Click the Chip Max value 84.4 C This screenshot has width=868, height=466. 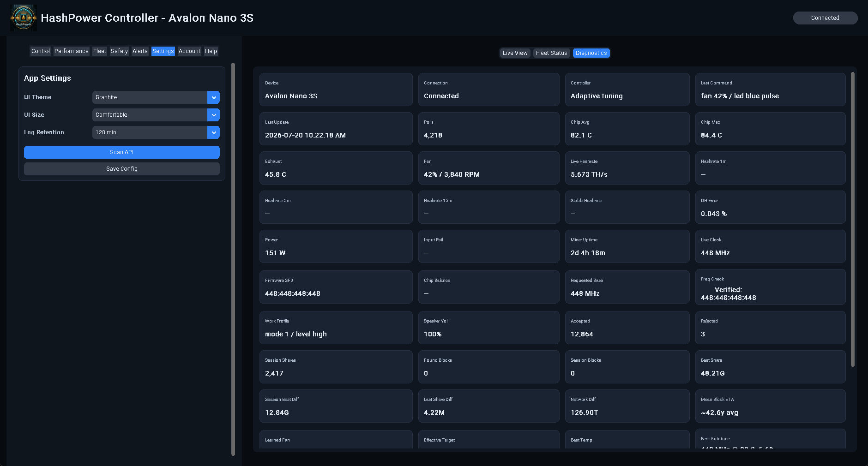click(711, 135)
